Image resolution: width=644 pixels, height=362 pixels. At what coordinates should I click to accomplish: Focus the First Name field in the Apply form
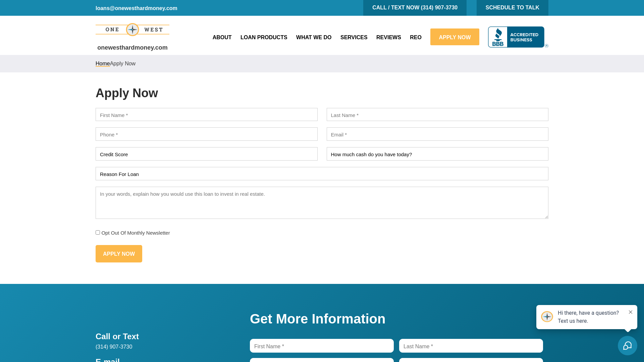point(206,115)
